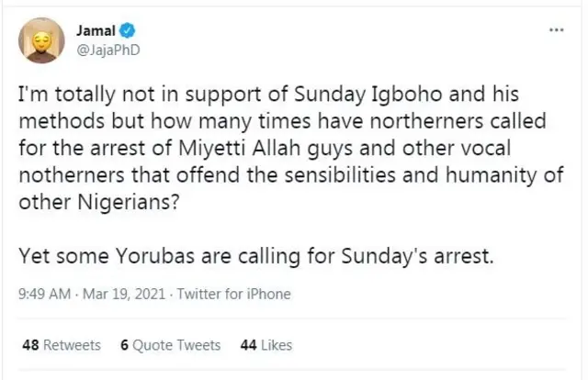Open Jamal's profile avatar picture
The width and height of the screenshot is (588, 380).
tap(41, 40)
